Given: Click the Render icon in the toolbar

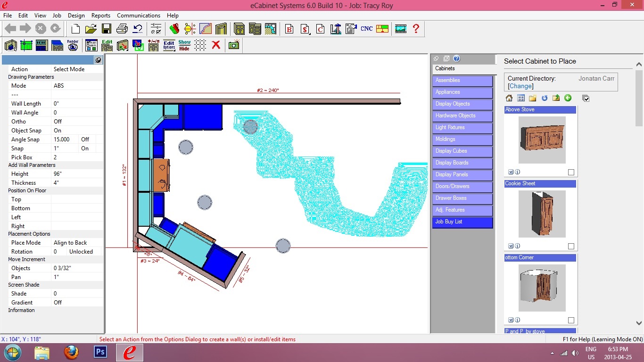Looking at the screenshot, I should coord(73,45).
